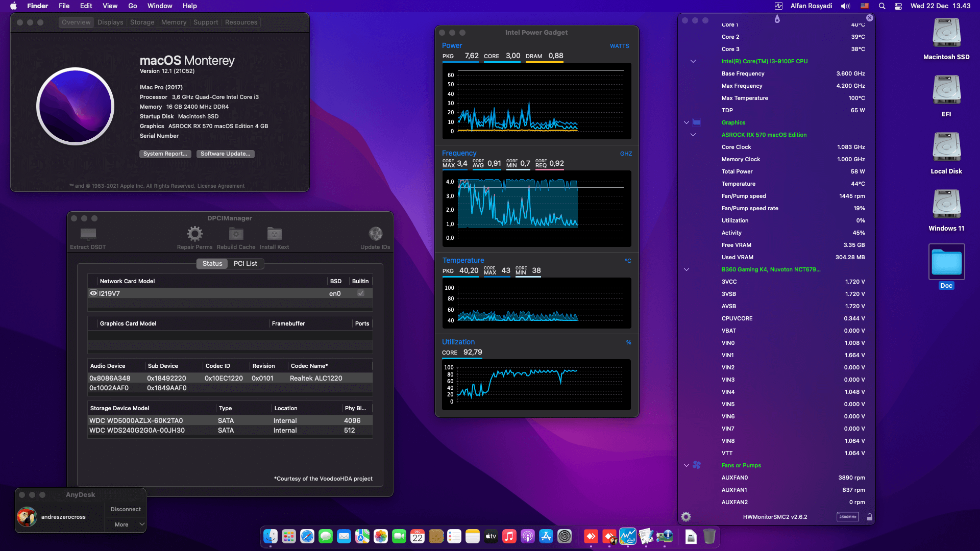Select Overview tab in About This Mac
The height and width of the screenshot is (551, 980).
pos(76,22)
